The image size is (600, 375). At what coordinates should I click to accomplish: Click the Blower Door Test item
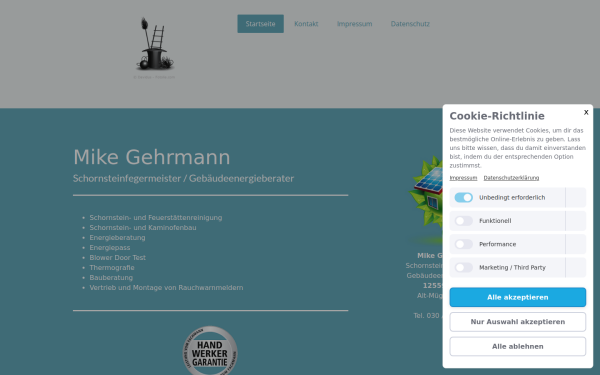click(x=117, y=258)
